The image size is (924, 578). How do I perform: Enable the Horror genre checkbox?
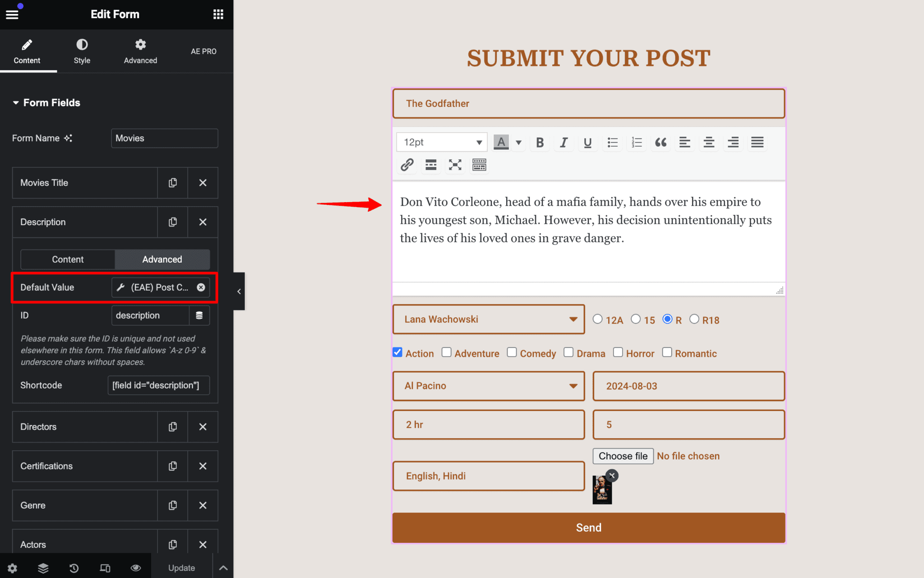pos(618,352)
